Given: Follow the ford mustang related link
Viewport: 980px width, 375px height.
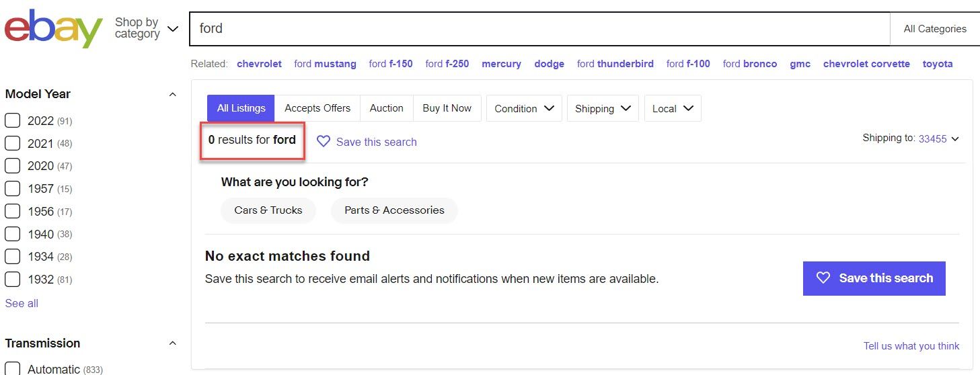Looking at the screenshot, I should pyautogui.click(x=325, y=64).
